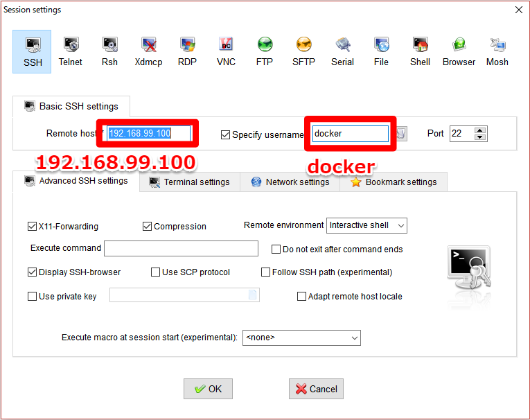The width and height of the screenshot is (530, 420).
Task: Open the Terminal settings tab
Action: [190, 182]
